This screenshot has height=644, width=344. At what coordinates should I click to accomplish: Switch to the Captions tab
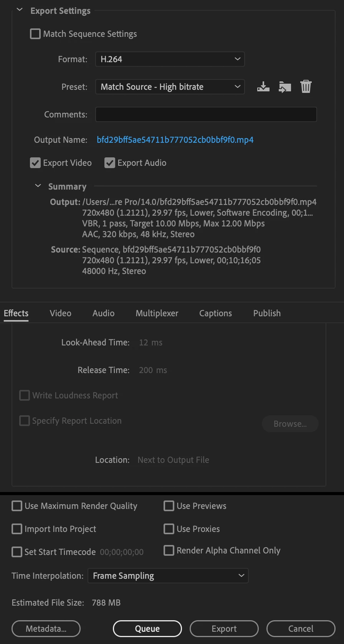tap(215, 313)
